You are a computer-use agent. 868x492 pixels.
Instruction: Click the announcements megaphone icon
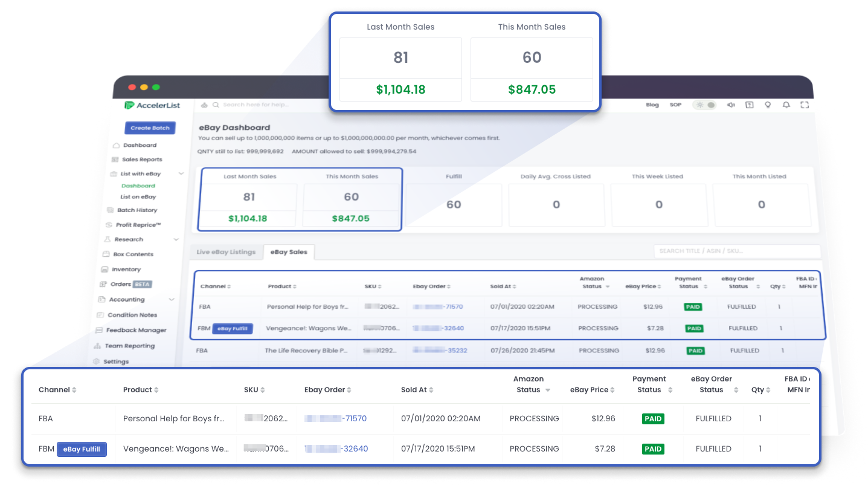pyautogui.click(x=731, y=105)
